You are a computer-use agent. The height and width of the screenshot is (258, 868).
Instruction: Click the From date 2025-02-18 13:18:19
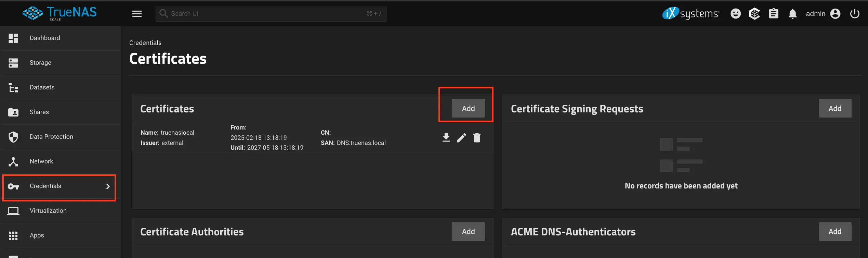click(259, 138)
